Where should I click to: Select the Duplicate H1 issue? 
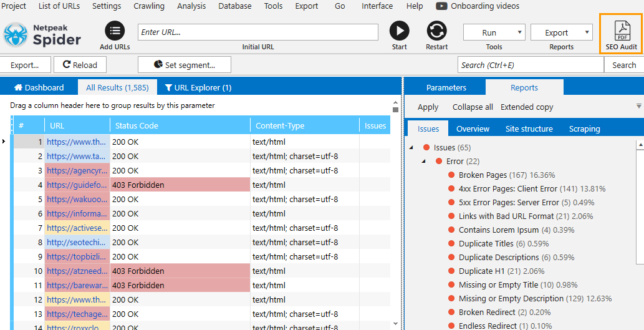click(x=501, y=271)
